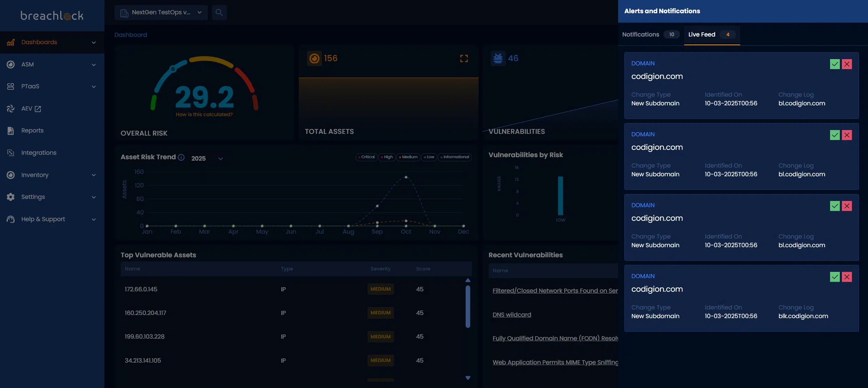Click the Top Vulnerable Assets scrollbar thumb
The width and height of the screenshot is (868, 388).
[468, 306]
